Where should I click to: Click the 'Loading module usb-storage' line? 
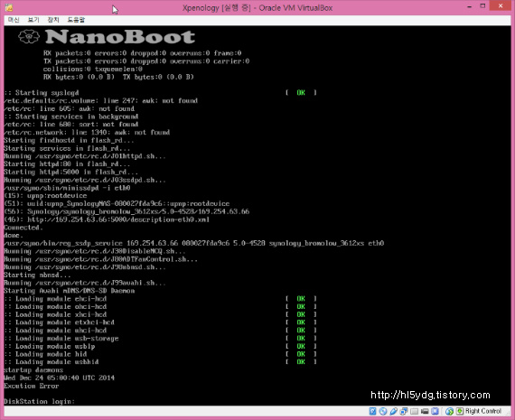(x=61, y=338)
